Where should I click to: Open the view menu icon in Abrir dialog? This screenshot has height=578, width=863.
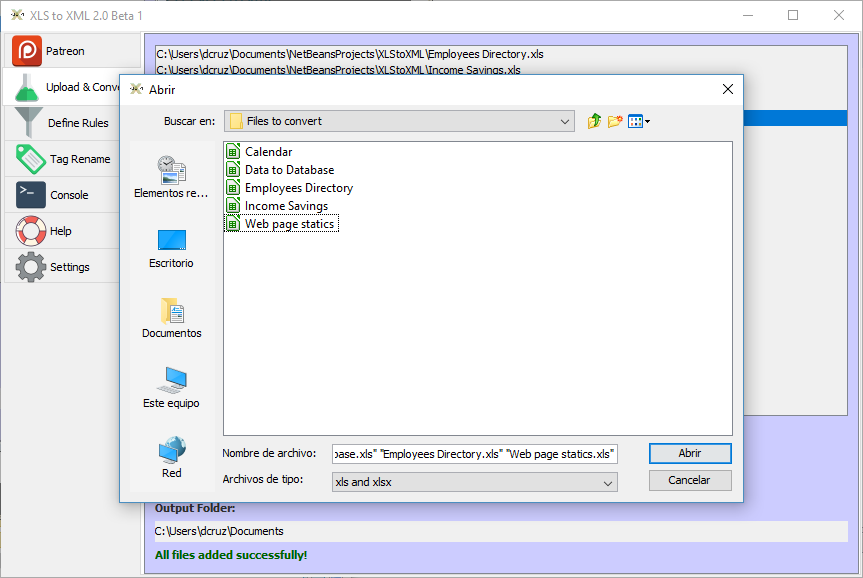point(638,121)
